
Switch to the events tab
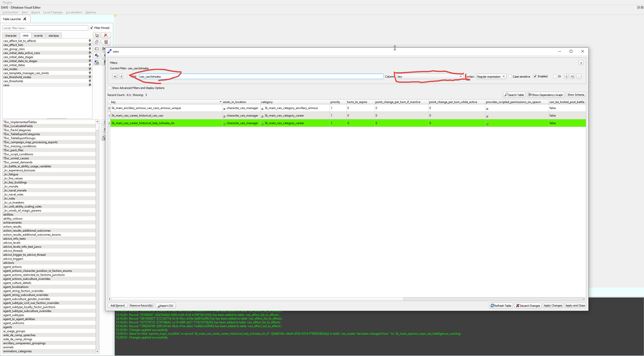(38, 36)
